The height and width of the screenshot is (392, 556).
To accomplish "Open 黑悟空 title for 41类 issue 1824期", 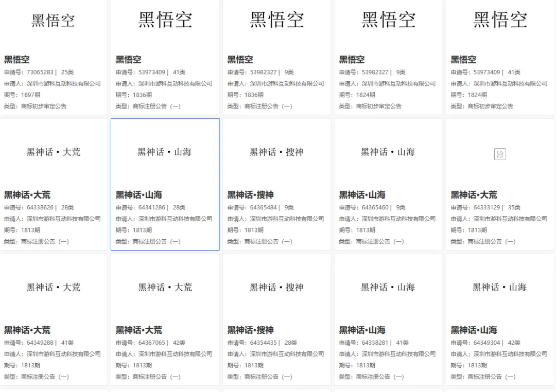I will point(463,60).
